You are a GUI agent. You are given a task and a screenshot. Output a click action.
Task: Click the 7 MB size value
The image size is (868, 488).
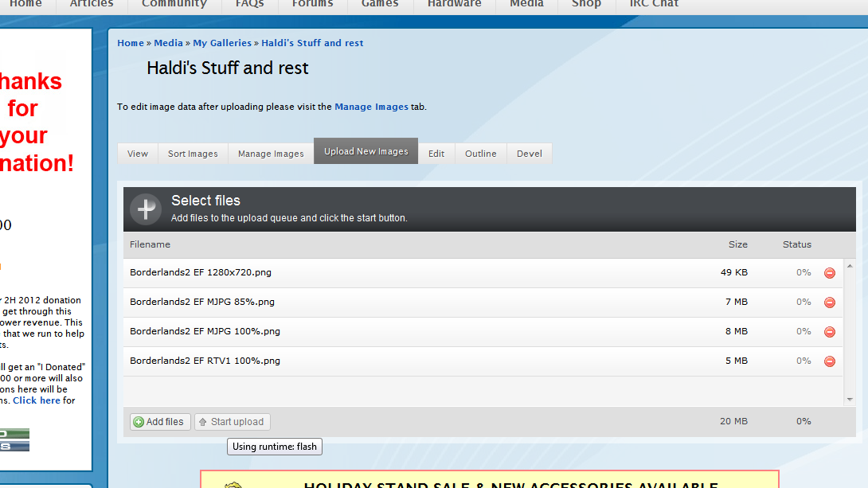coord(737,302)
